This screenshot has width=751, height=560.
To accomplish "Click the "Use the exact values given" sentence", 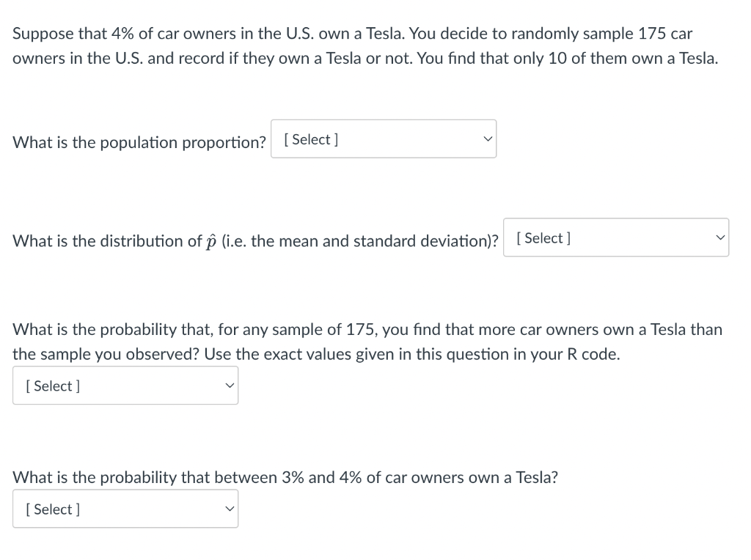I will [x=411, y=355].
